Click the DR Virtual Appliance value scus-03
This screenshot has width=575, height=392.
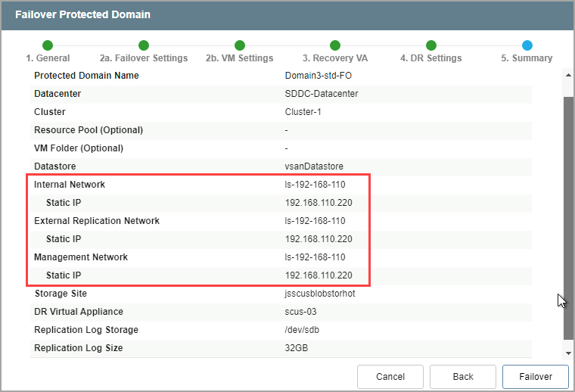[301, 312]
